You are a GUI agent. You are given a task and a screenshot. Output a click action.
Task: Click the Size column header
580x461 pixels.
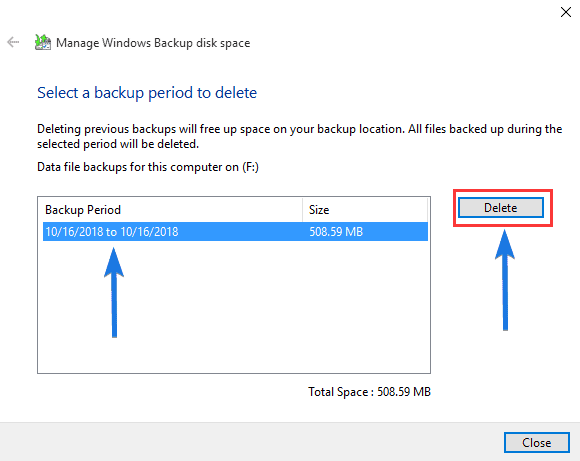pos(365,210)
